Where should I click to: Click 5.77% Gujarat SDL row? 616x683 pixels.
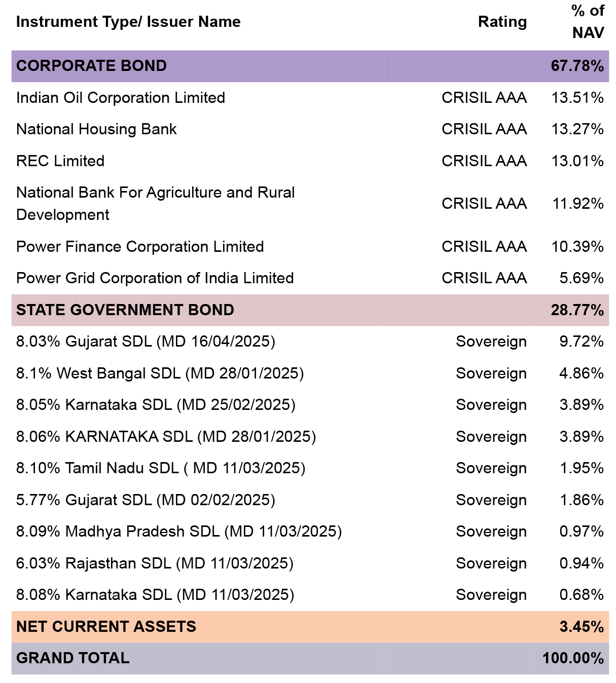(310, 500)
